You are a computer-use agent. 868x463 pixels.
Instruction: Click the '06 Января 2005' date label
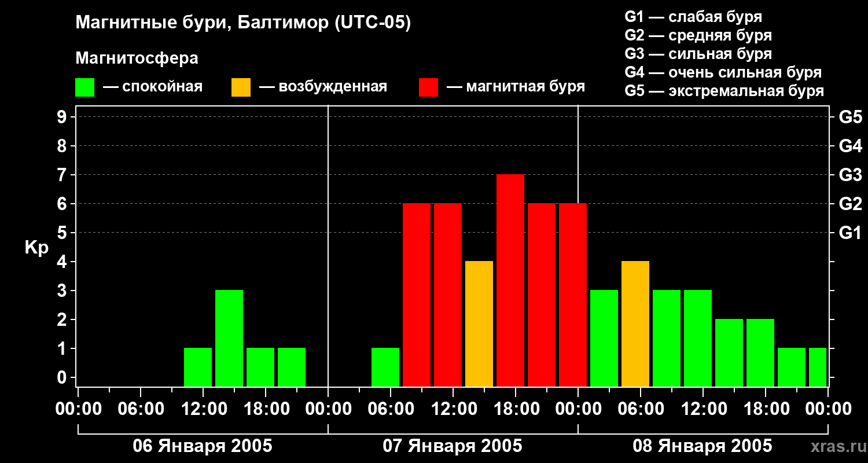203,446
